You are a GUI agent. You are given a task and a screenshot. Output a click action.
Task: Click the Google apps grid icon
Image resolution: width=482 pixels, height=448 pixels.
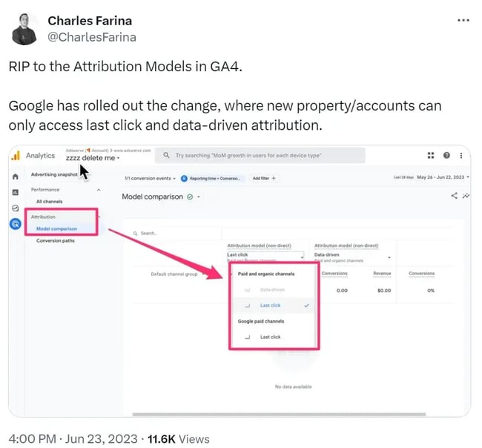431,156
